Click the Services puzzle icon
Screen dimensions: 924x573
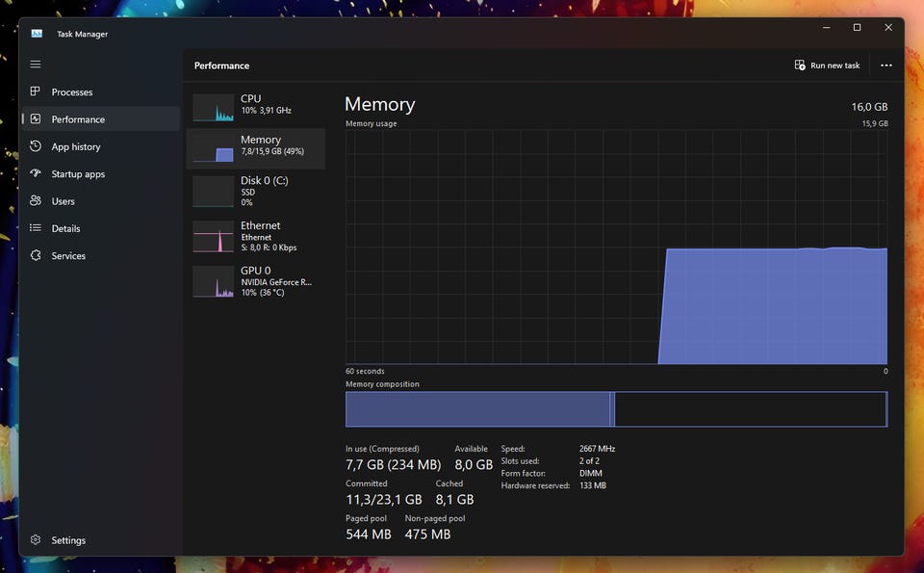36,256
